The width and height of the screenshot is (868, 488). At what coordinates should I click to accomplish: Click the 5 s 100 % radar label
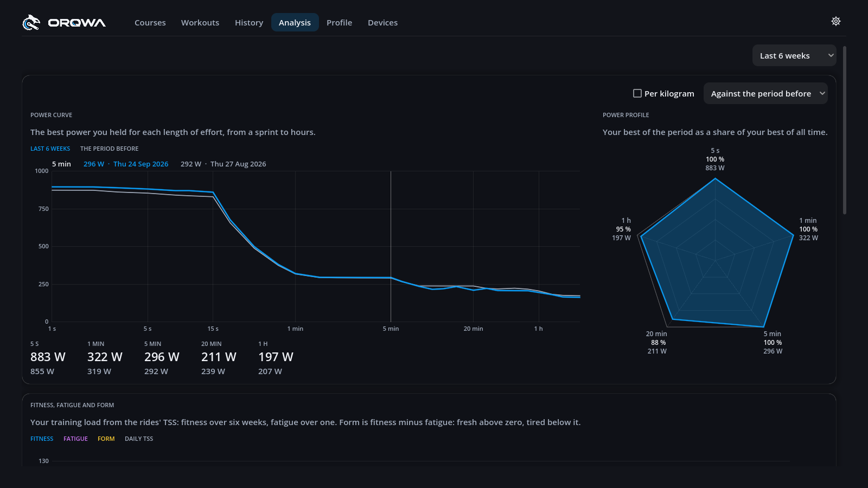(x=715, y=159)
